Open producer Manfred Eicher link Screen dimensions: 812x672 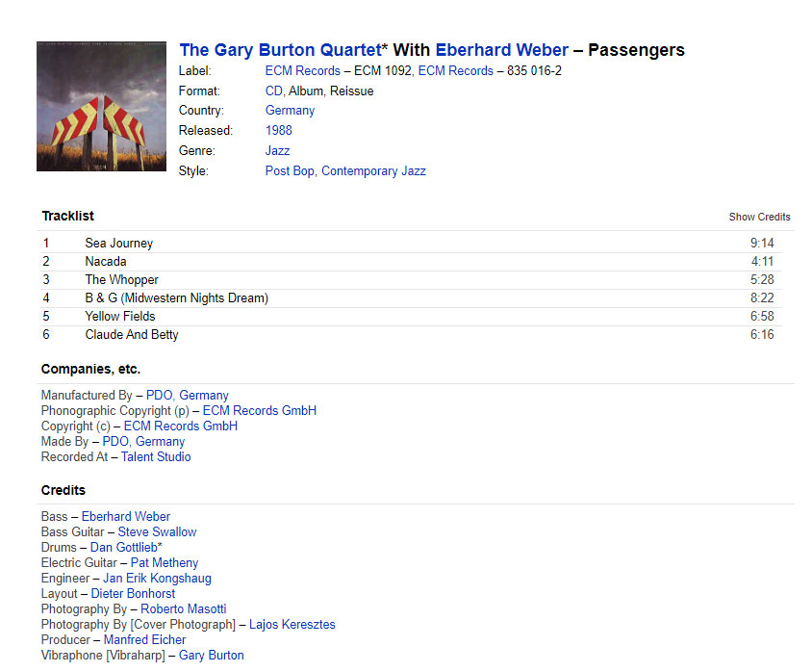click(x=144, y=640)
